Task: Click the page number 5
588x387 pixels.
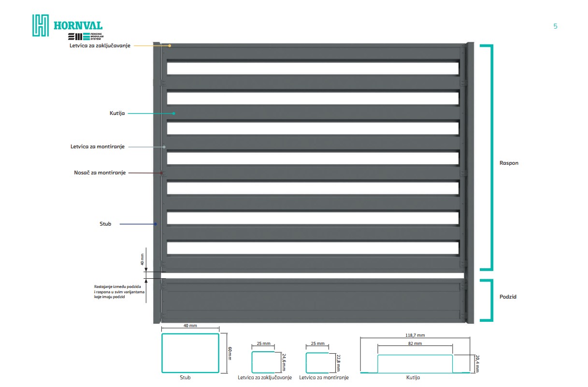Action: [555, 26]
